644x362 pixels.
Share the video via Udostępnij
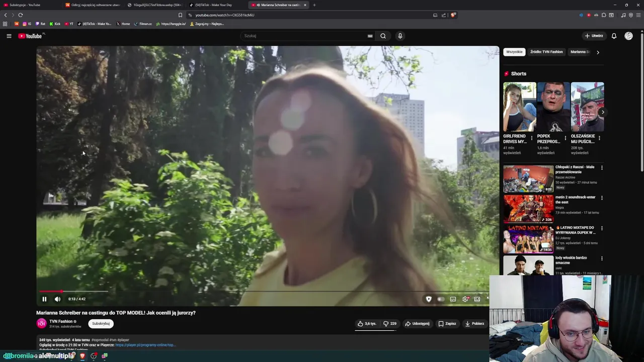pos(417,324)
